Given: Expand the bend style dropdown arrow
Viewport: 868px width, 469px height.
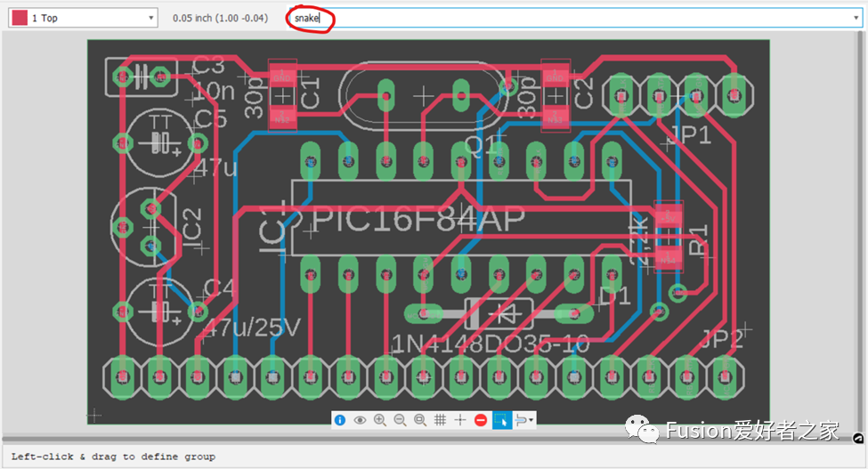Looking at the screenshot, I should coord(531,420).
